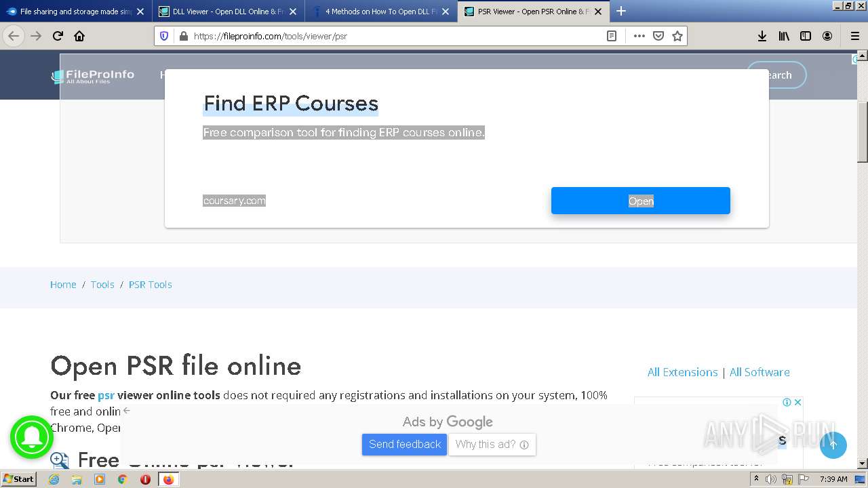This screenshot has width=868, height=488.
Task: Switch to 'File sharing and storage' tab
Action: tap(76, 12)
